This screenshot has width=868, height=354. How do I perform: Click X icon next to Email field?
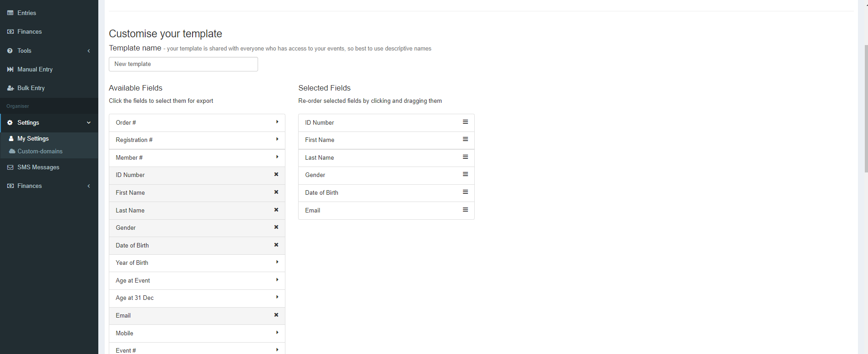click(276, 315)
